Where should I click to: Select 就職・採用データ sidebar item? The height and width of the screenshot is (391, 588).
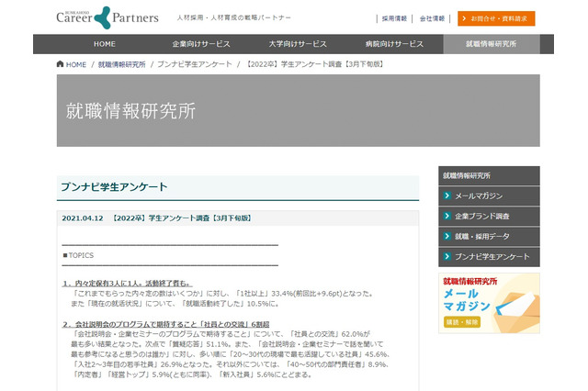click(x=489, y=236)
